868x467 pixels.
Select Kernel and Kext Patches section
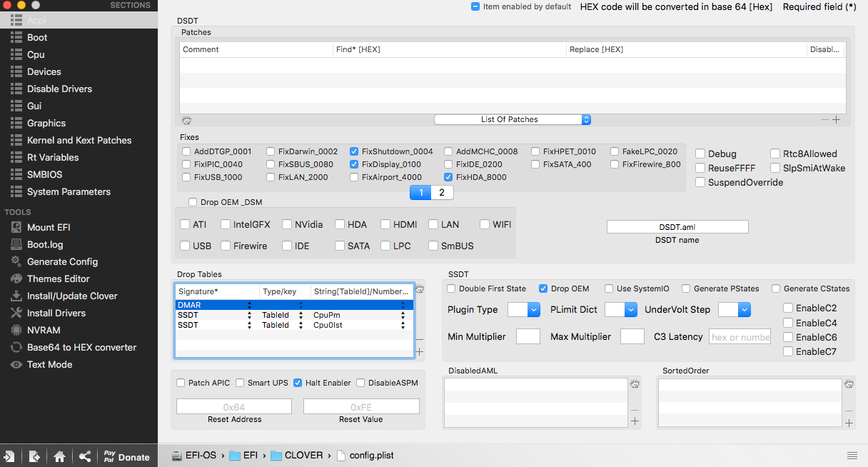tap(79, 140)
